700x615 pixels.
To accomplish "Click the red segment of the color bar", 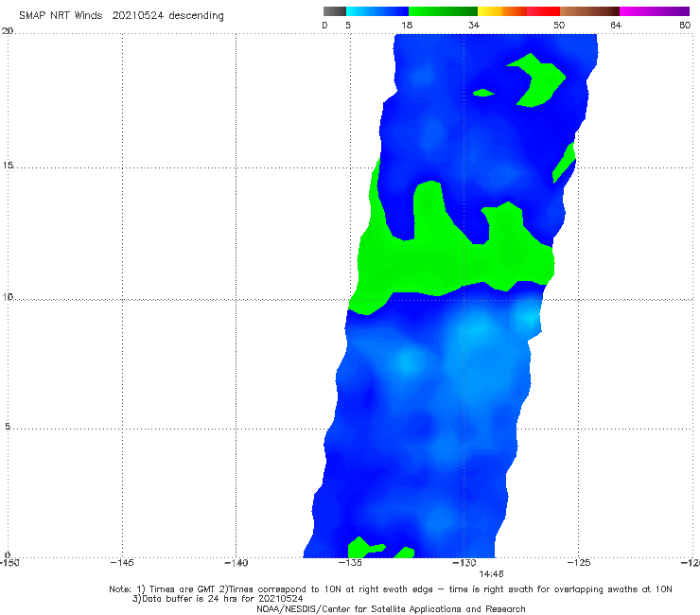I will click(x=543, y=11).
